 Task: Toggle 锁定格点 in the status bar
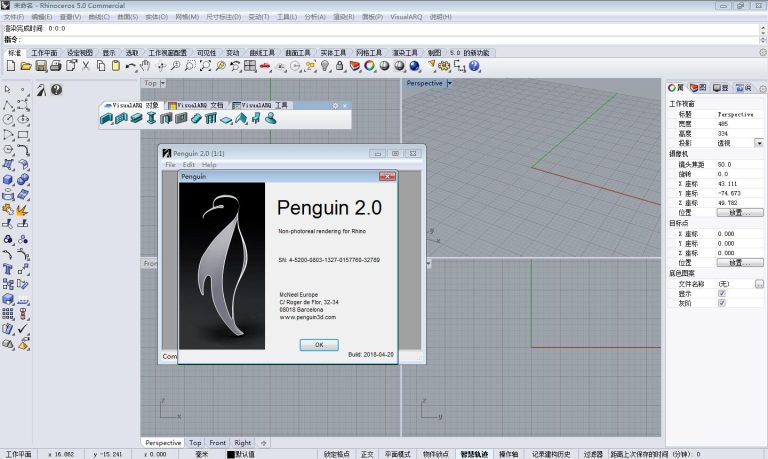[336, 454]
